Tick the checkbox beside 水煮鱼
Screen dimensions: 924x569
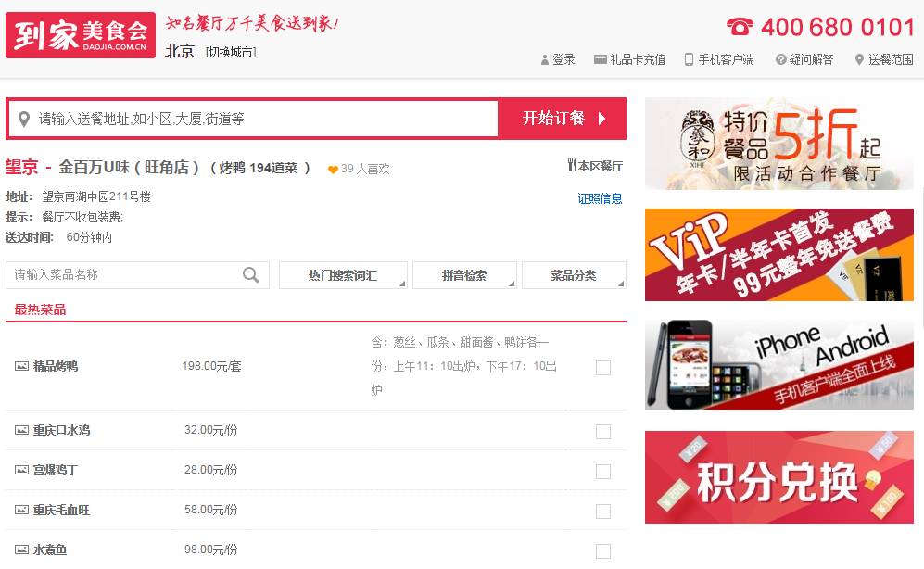[x=603, y=549]
